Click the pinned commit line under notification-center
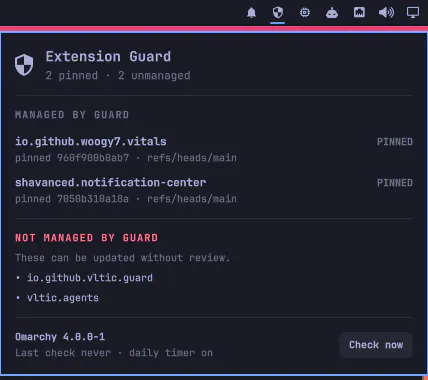The height and width of the screenshot is (380, 428). [x=126, y=199]
